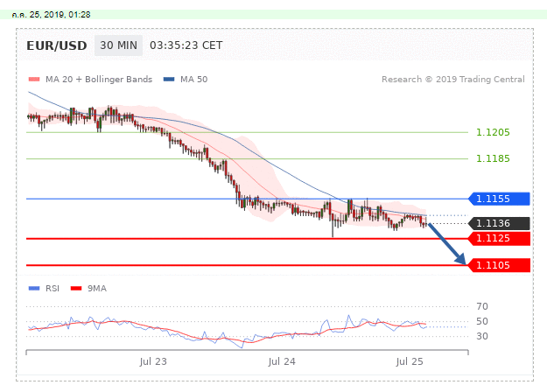The height and width of the screenshot is (392, 547).
Task: Click the Jul 24 date label
Action: pos(282,361)
